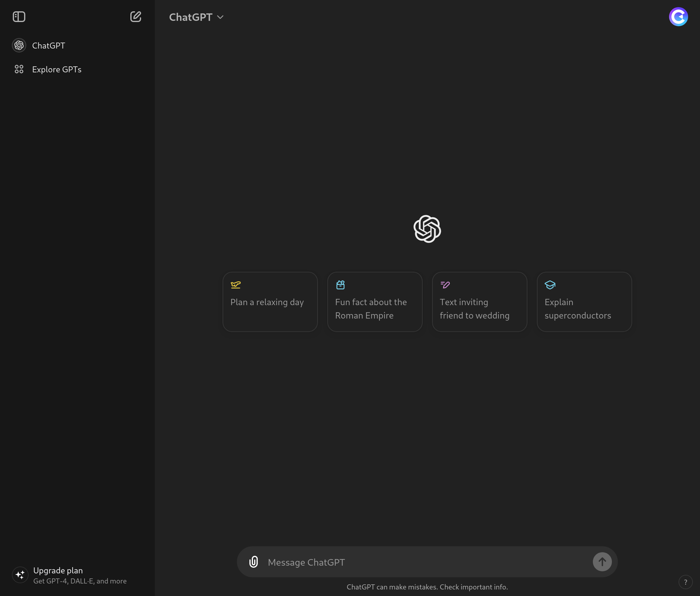The height and width of the screenshot is (596, 700).
Task: Select Text inviting friend to wedding card
Action: point(479,302)
